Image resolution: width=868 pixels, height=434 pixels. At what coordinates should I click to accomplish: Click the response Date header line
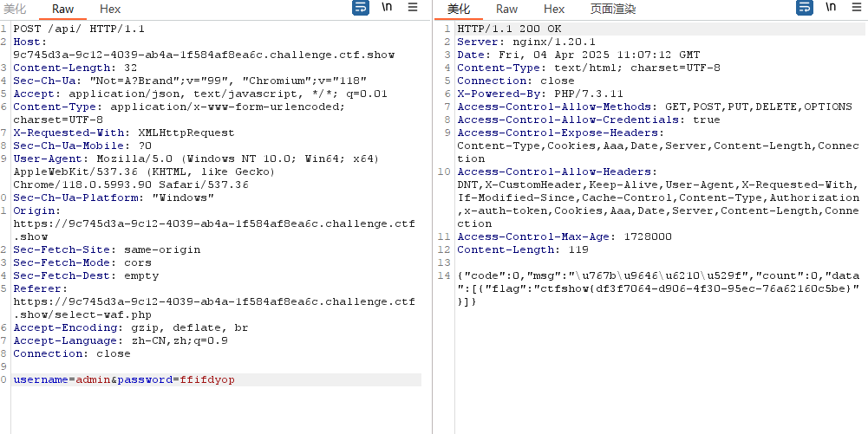(x=578, y=55)
